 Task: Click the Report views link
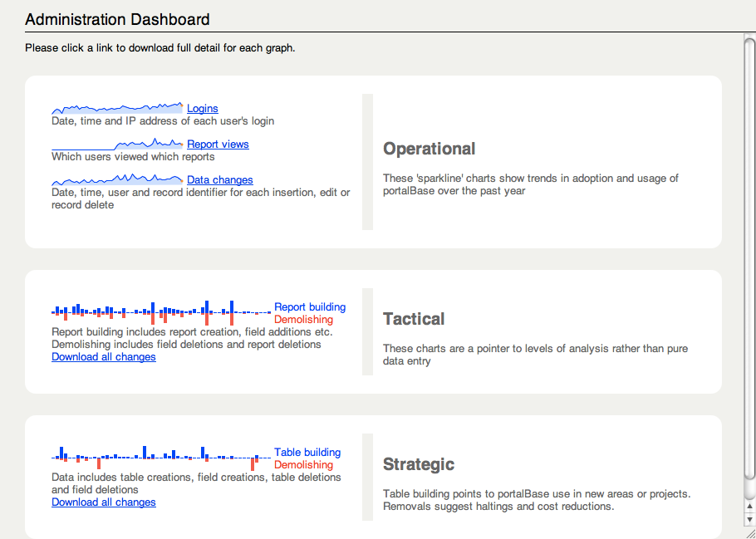click(x=218, y=145)
